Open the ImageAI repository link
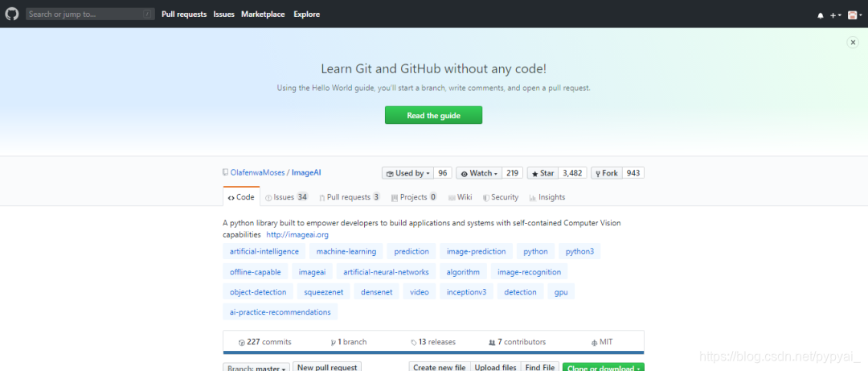Image resolution: width=868 pixels, height=371 pixels. coord(307,173)
